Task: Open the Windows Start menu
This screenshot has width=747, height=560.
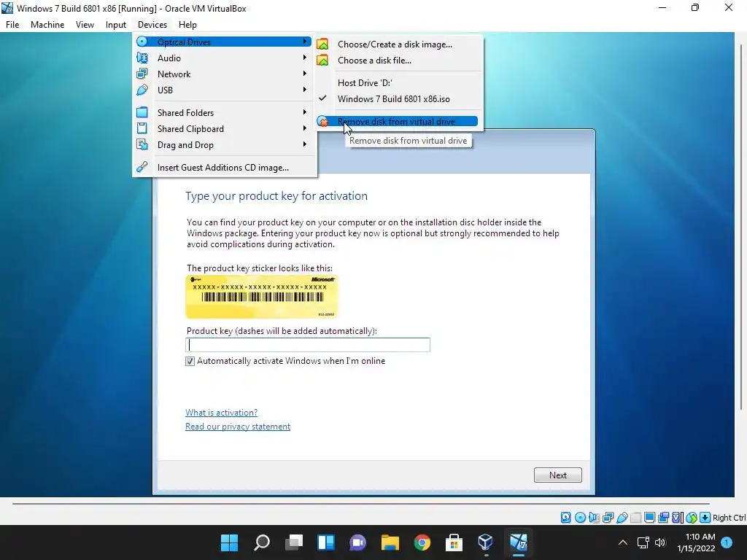Action: (229, 542)
